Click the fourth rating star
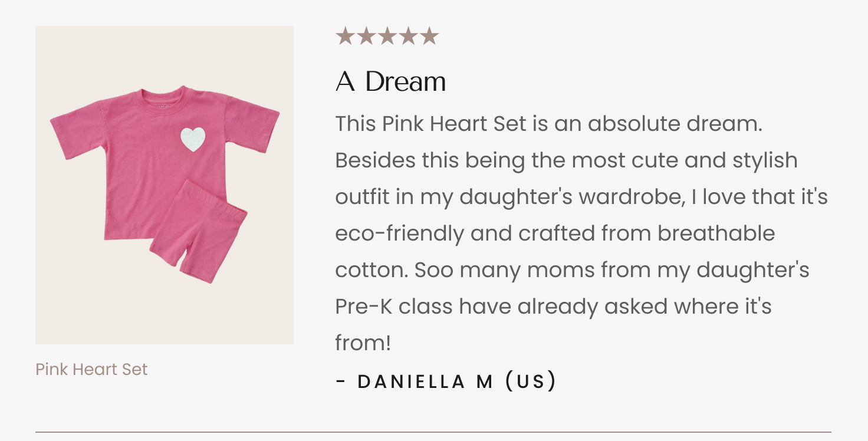Viewport: 868px width, 441px height. tap(408, 37)
